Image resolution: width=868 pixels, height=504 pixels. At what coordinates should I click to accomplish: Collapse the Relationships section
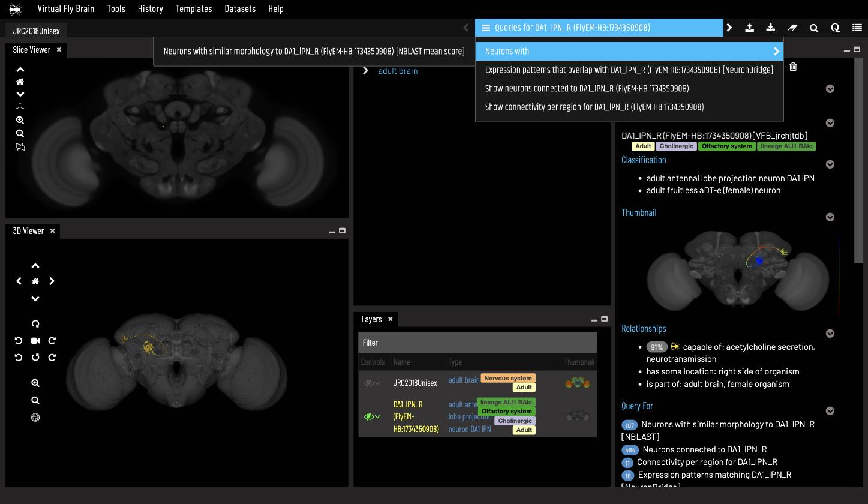pyautogui.click(x=830, y=334)
